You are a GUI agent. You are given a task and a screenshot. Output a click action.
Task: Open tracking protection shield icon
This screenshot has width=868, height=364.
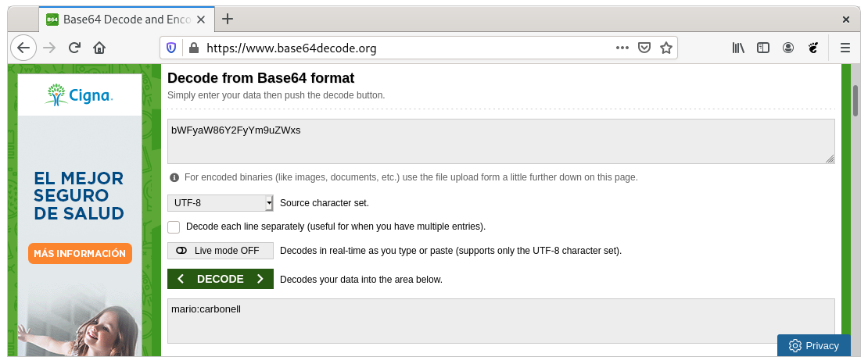tap(171, 48)
